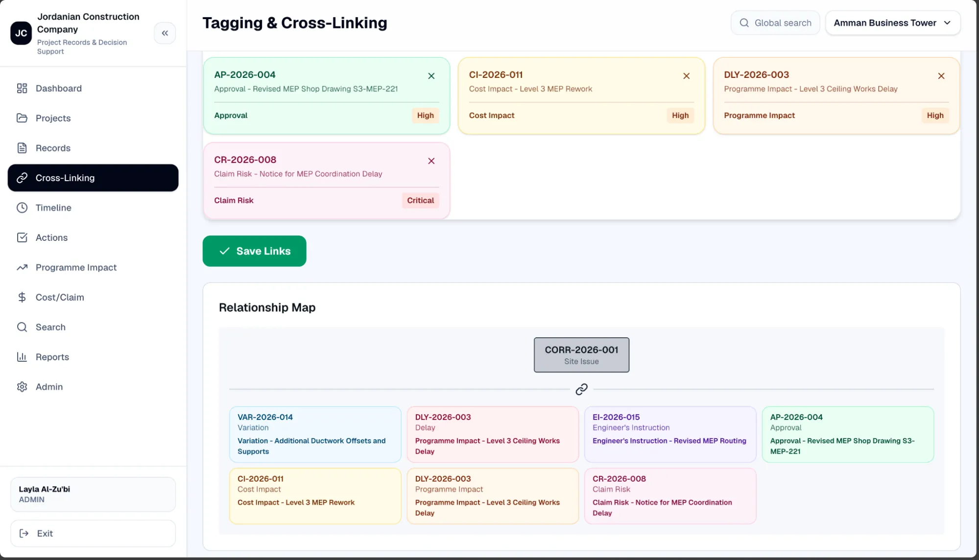This screenshot has height=560, width=979.
Task: Open the Layla Al-Zu'bi user profile card
Action: tap(93, 494)
